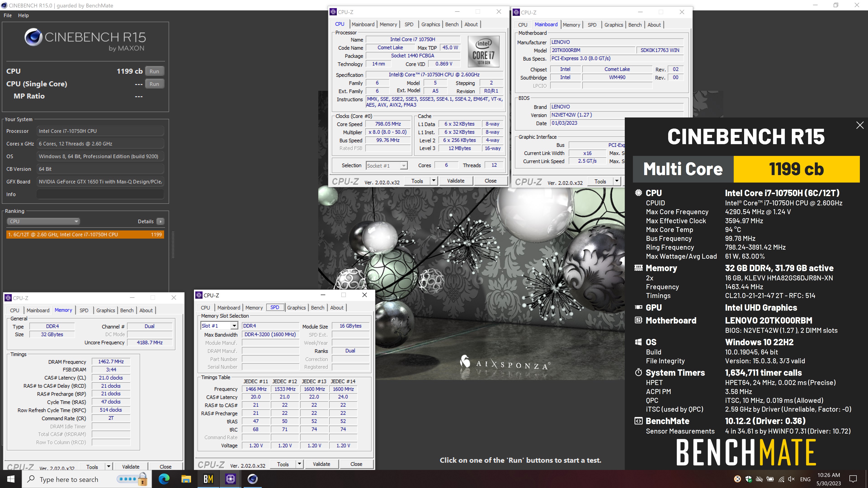Image resolution: width=868 pixels, height=488 pixels.
Task: Click the CPU chip icon in BenchMate panel
Action: click(638, 193)
